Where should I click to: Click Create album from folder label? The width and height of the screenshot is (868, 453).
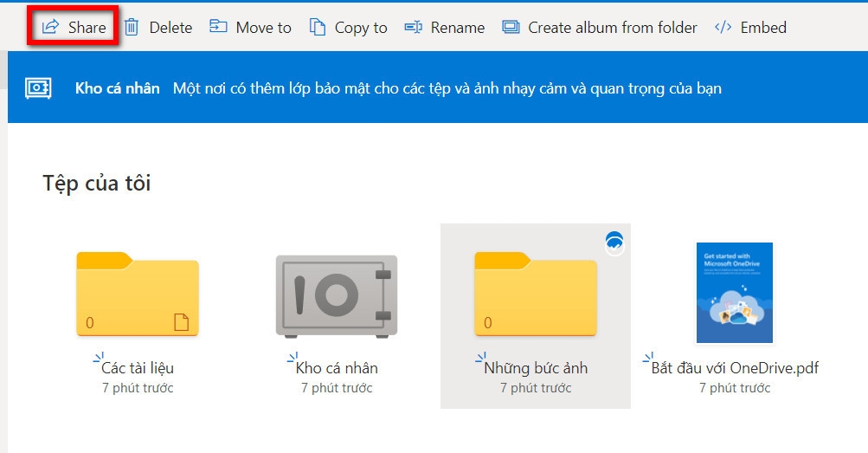pyautogui.click(x=612, y=27)
